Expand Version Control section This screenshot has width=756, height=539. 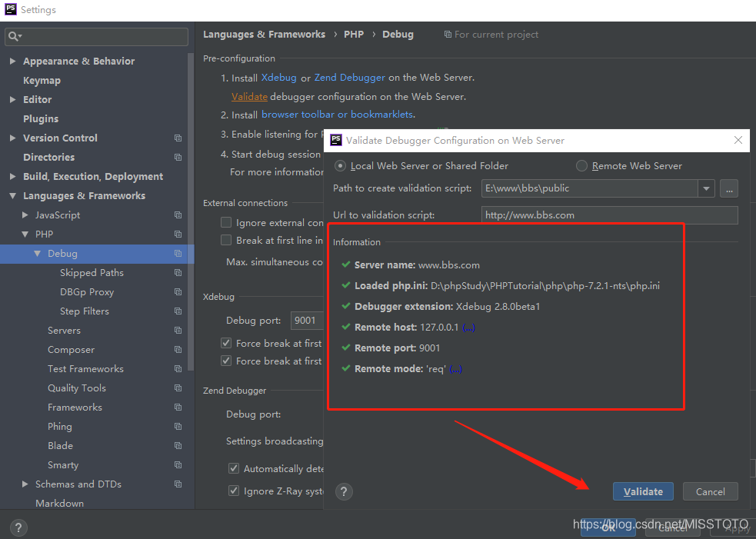[x=13, y=138]
